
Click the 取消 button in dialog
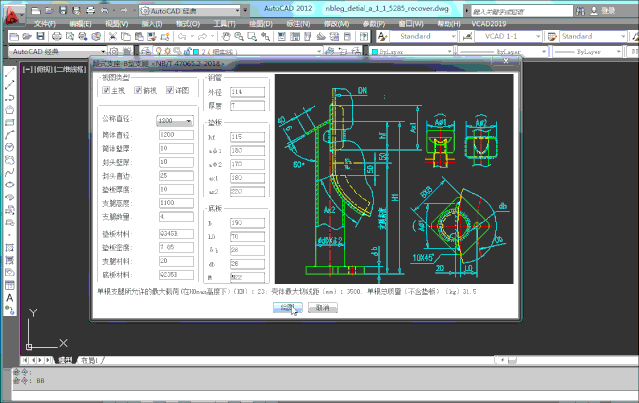tap(322, 308)
